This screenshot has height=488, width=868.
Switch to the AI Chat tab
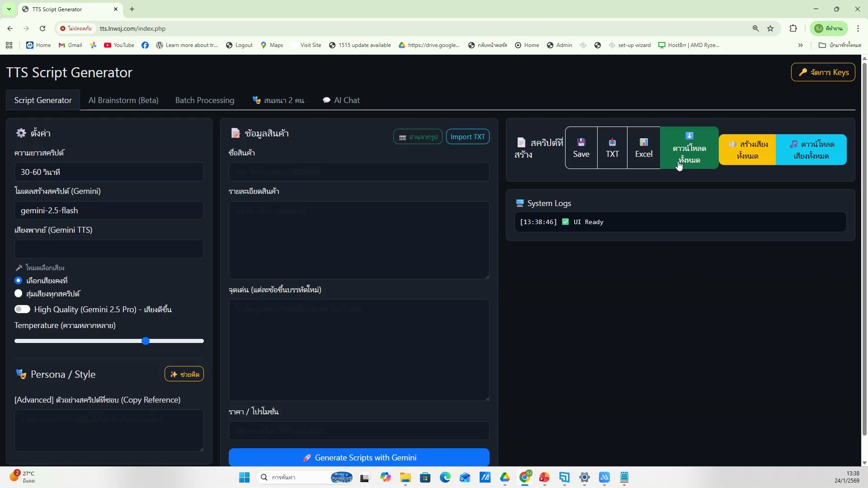[341, 100]
